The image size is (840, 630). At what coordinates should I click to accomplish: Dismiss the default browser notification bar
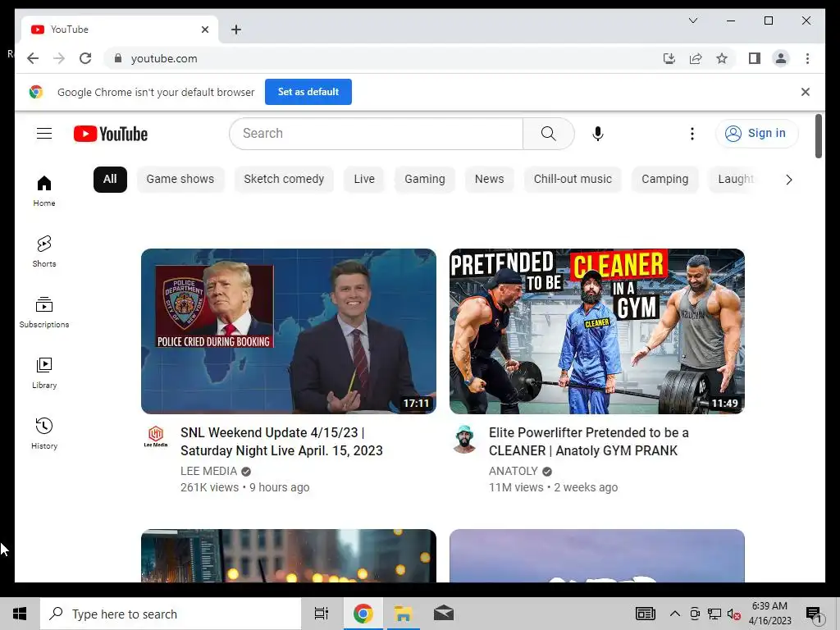click(x=806, y=92)
